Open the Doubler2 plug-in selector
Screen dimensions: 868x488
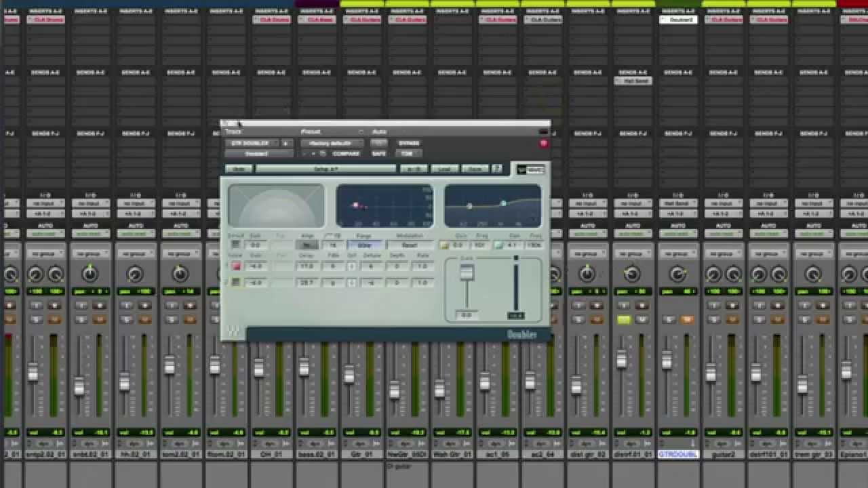pyautogui.click(x=259, y=154)
